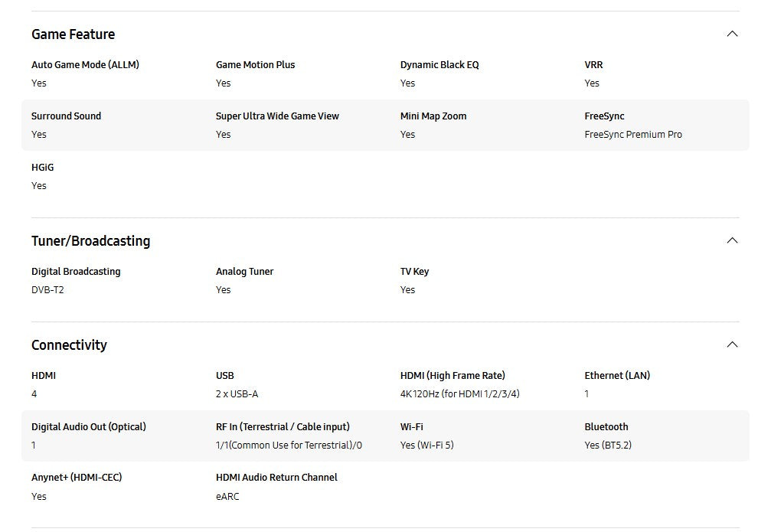Click the DVB-T2 broadcasting value
This screenshot has height=532, width=758.
47,290
